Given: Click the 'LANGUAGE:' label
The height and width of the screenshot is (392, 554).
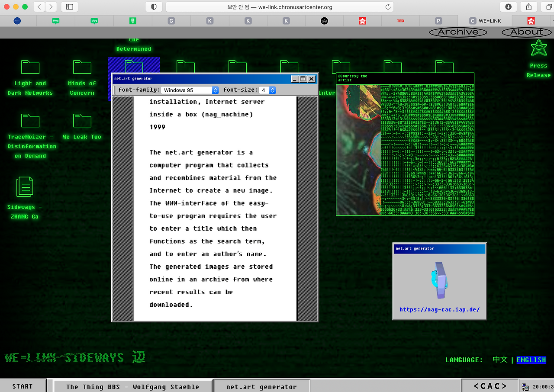Looking at the screenshot, I should point(464,360).
